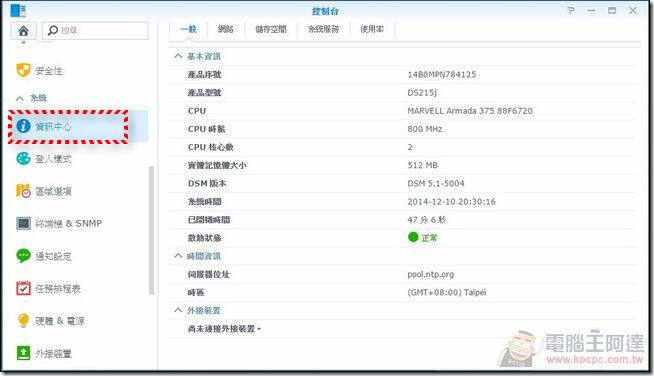Switch to the 系統服務 tab

pos(323,29)
